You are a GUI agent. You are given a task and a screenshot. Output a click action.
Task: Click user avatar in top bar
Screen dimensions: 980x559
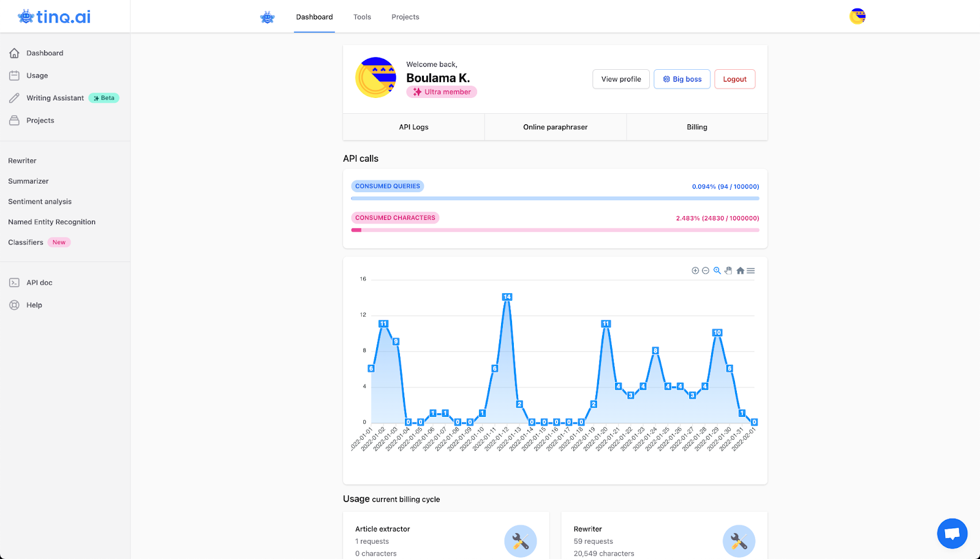coord(858,17)
